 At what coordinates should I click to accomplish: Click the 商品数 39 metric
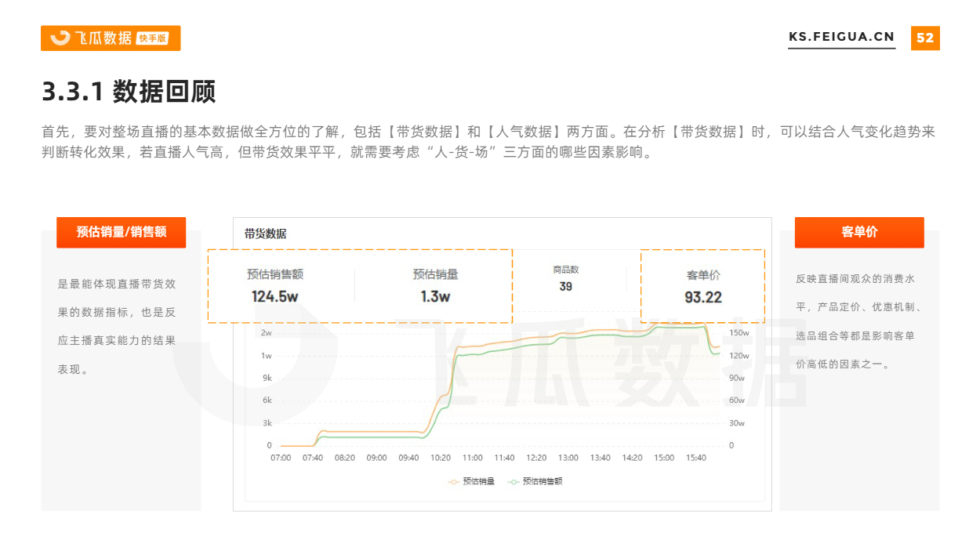pyautogui.click(x=565, y=279)
